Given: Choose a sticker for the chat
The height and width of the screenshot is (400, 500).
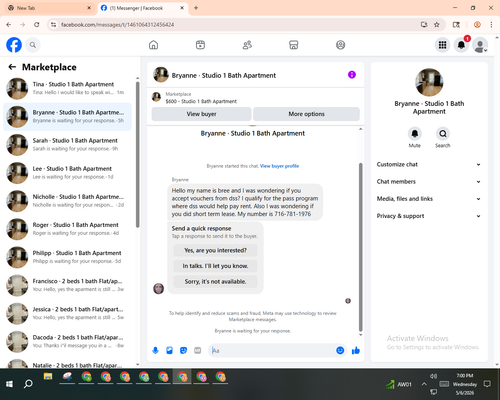Looking at the screenshot, I should click(183, 350).
